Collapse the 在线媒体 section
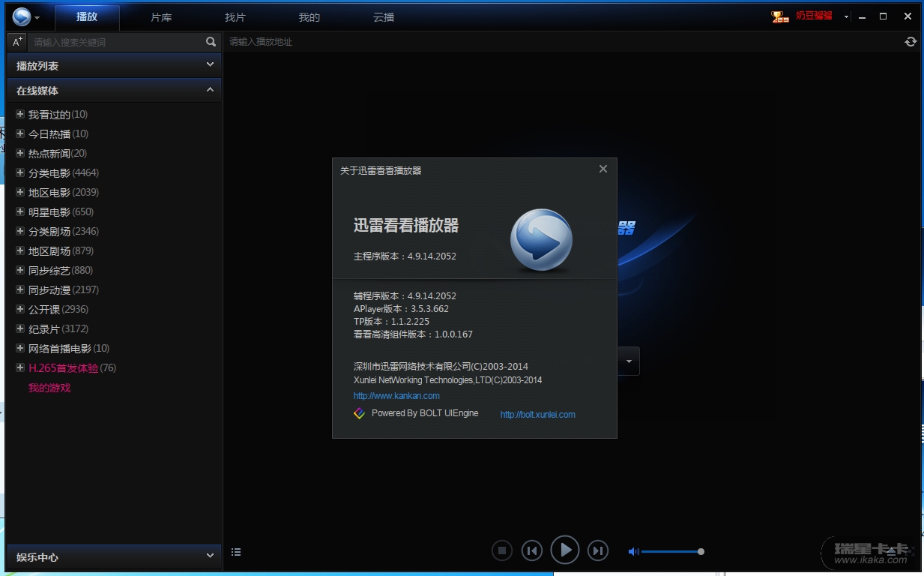The width and height of the screenshot is (924, 576). pyautogui.click(x=210, y=90)
